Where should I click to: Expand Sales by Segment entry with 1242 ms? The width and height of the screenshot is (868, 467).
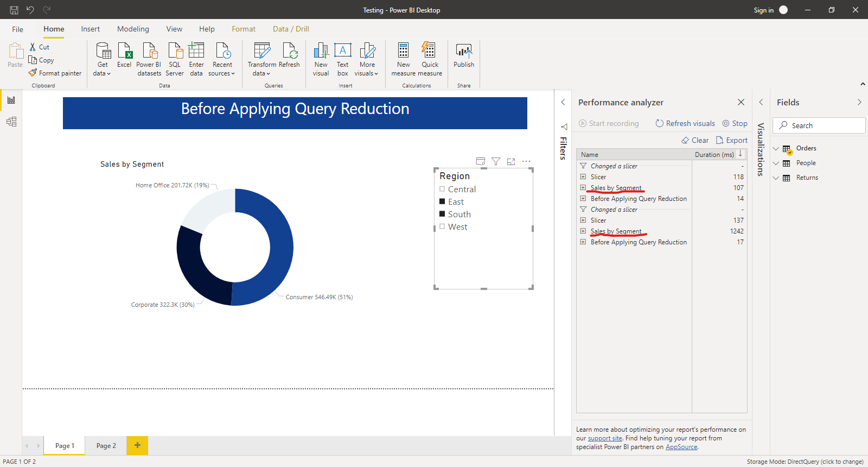(583, 231)
